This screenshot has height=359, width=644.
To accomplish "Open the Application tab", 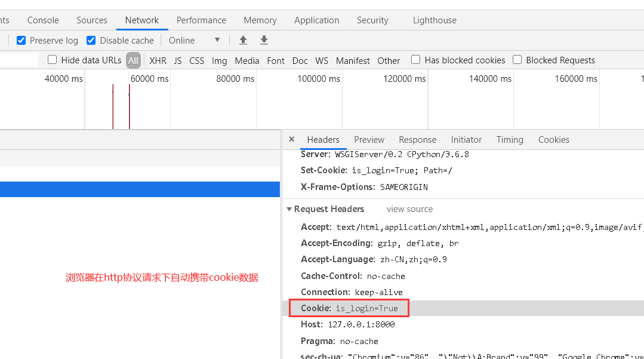I will [x=317, y=20].
